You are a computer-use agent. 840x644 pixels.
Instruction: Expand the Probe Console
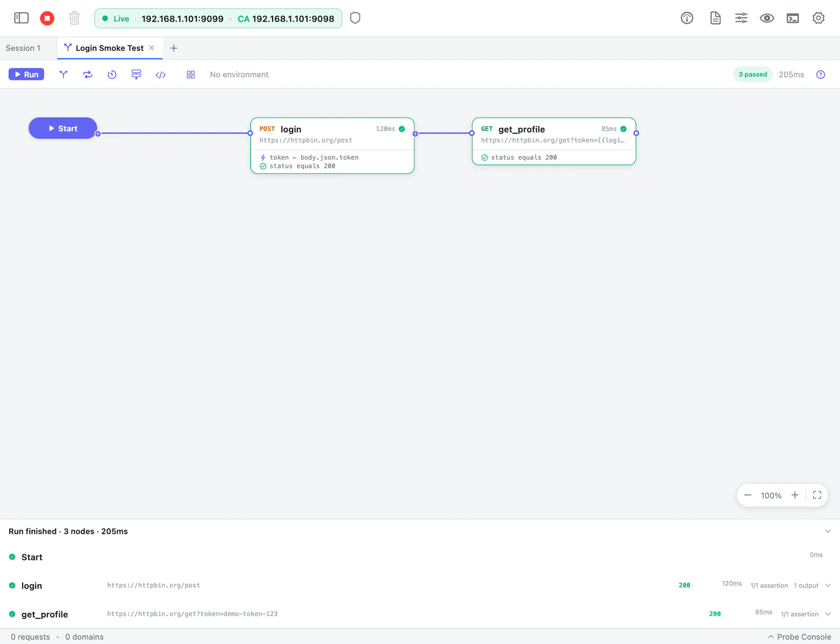click(799, 637)
